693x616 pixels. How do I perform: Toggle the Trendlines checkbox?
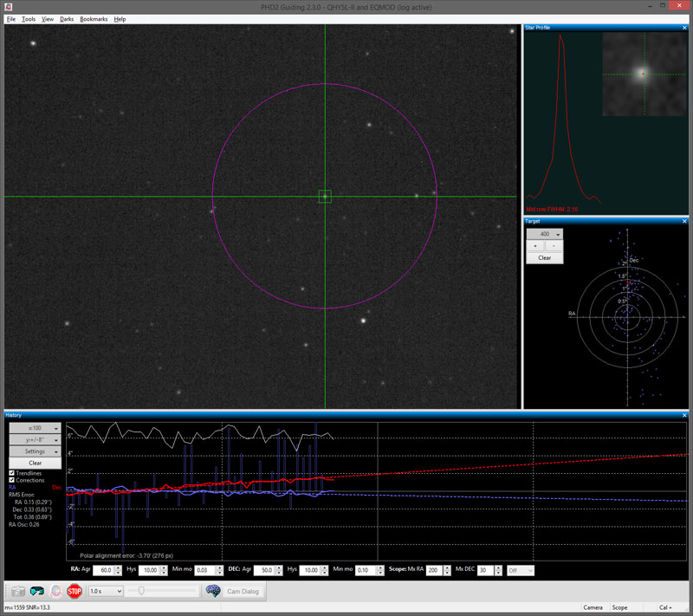tap(12, 473)
